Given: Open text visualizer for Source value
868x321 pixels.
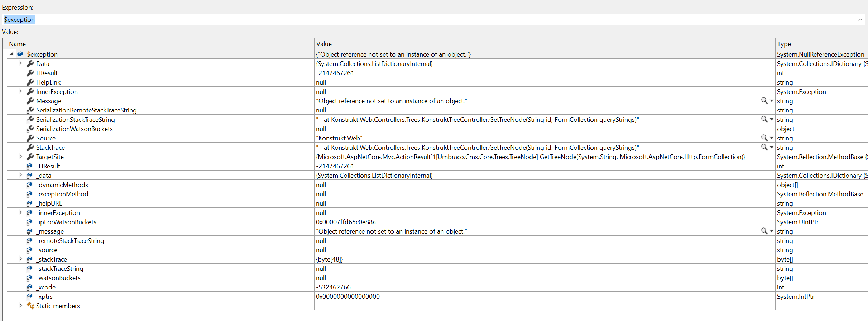Looking at the screenshot, I should point(764,138).
